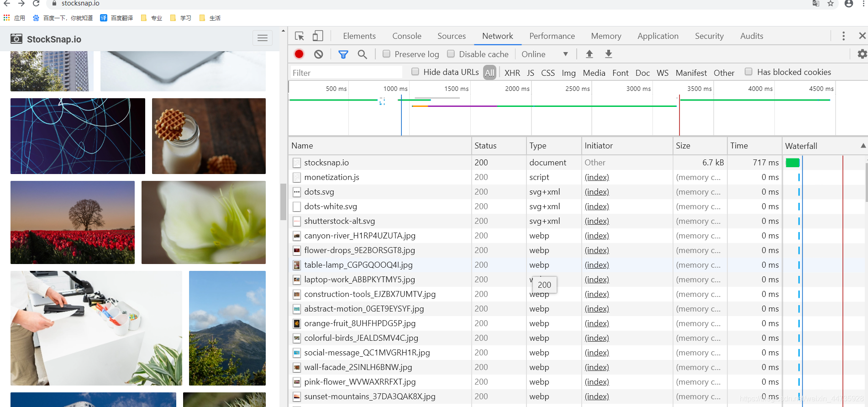Open the 专业 bookmarks folder

[152, 18]
